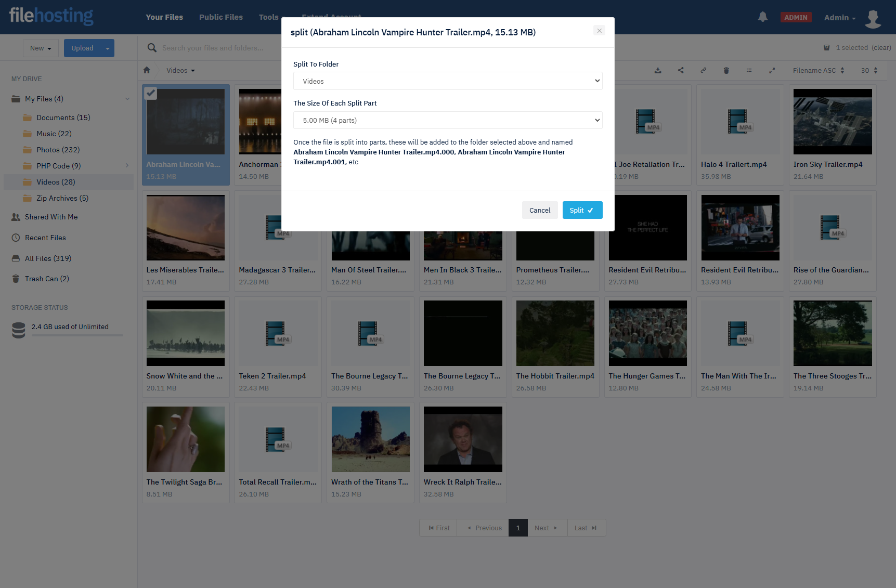Open the Your Files menu
The height and width of the screenshot is (588, 896).
(164, 17)
